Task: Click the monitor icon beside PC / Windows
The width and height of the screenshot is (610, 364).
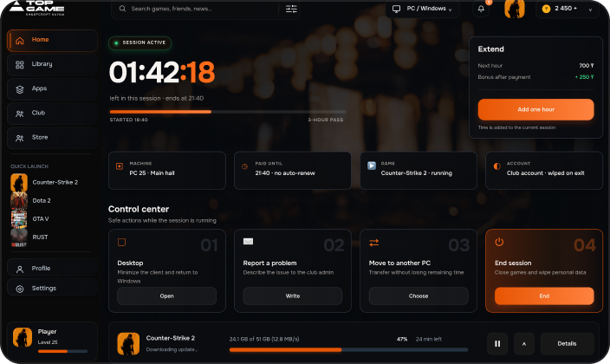Action: coord(396,9)
